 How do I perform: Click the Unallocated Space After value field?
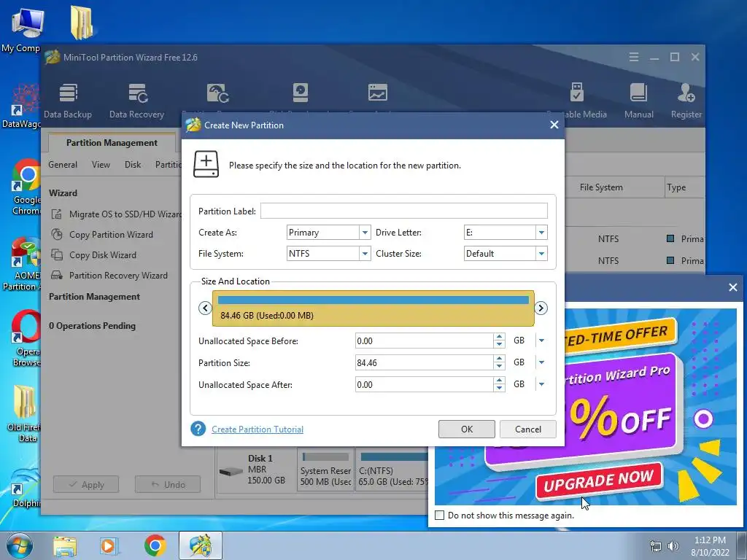(424, 385)
